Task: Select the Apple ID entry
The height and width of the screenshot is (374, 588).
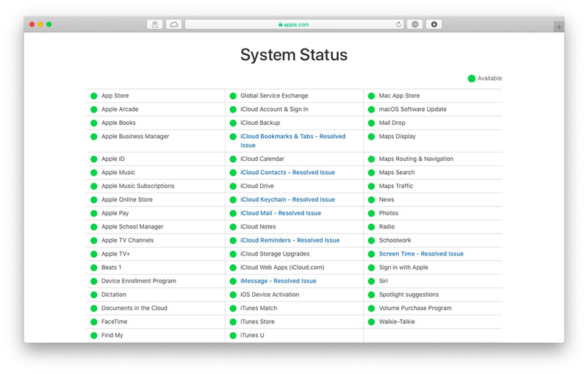Action: coord(113,159)
